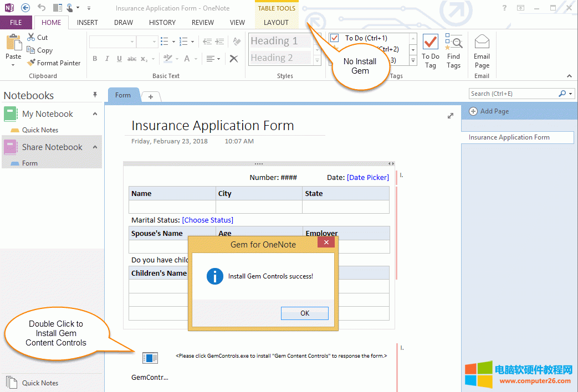Image resolution: width=578 pixels, height=392 pixels.
Task: Click the Cut scissors icon
Action: 32,38
